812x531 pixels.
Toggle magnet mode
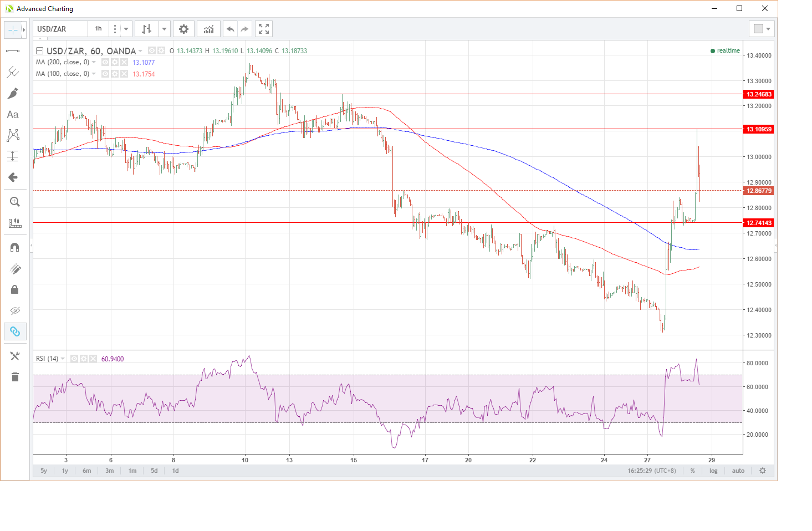coord(15,247)
